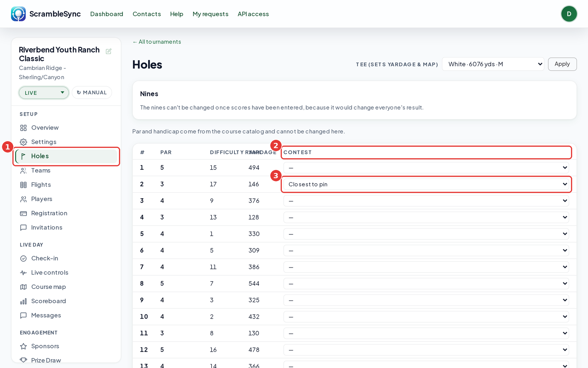This screenshot has width=588, height=368.
Task: Click the Holes flag icon
Action: point(24,156)
